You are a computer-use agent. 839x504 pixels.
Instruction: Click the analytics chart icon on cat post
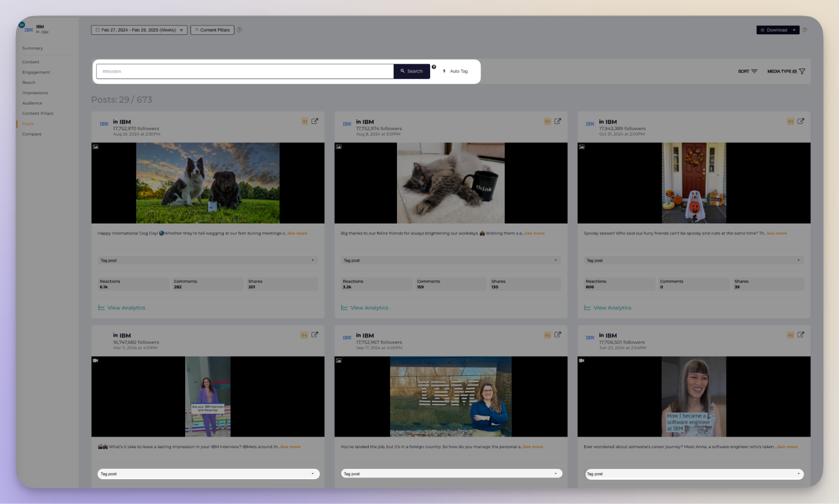pyautogui.click(x=345, y=307)
